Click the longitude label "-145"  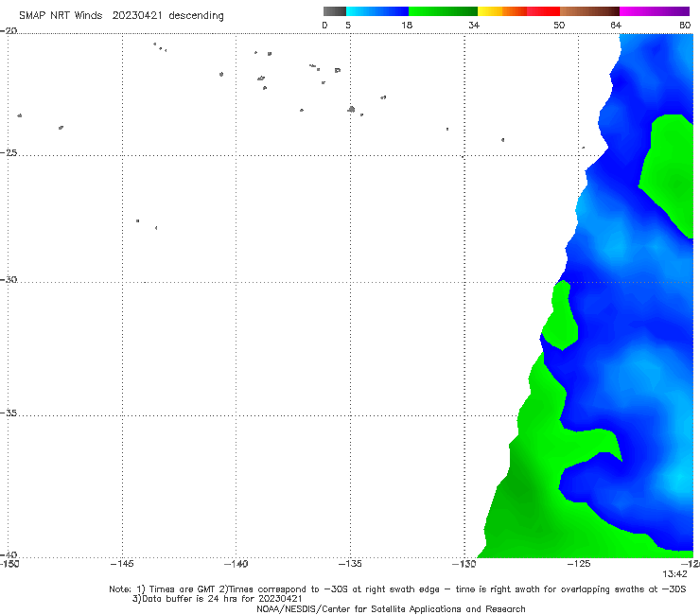122,564
